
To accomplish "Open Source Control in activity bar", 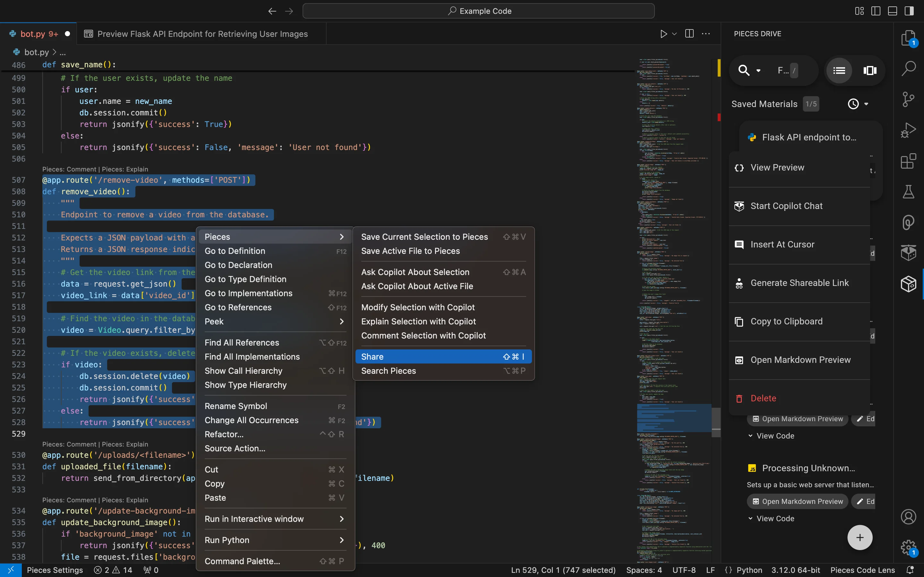I will 908,99.
